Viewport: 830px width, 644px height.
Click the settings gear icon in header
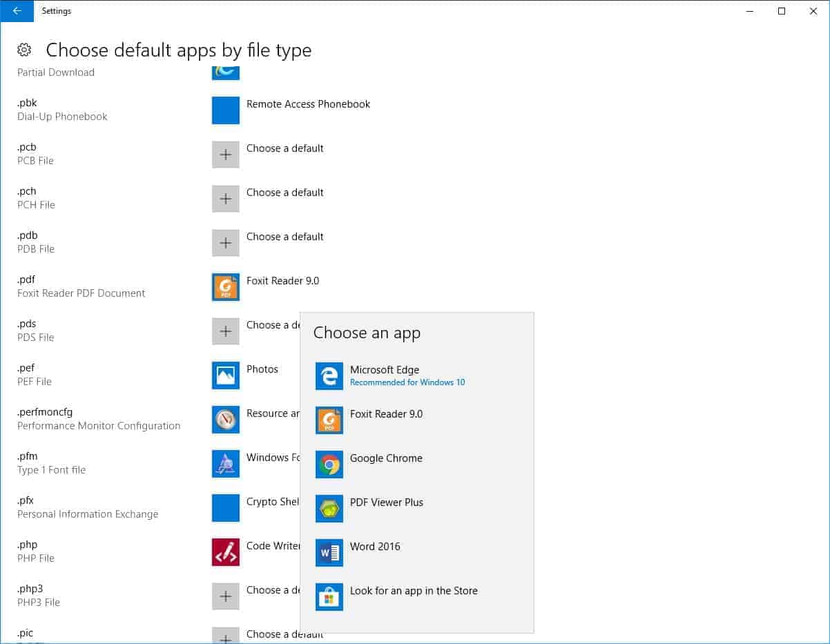coord(24,50)
